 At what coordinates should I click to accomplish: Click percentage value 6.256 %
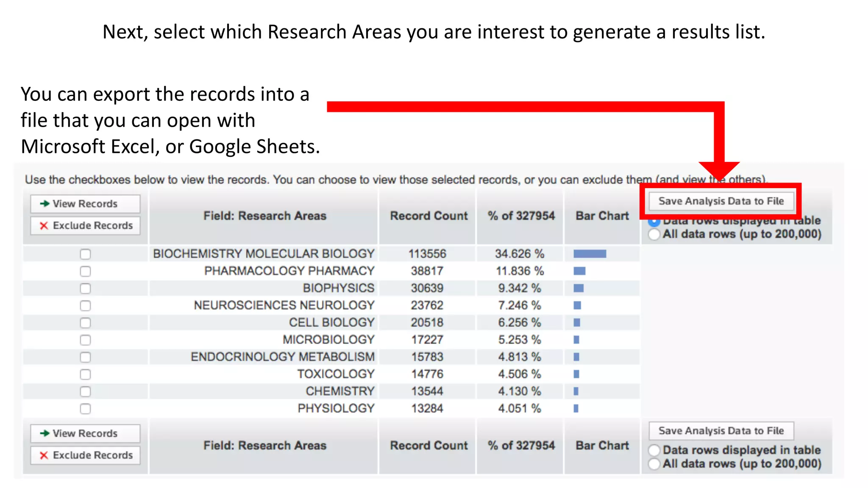520,322
